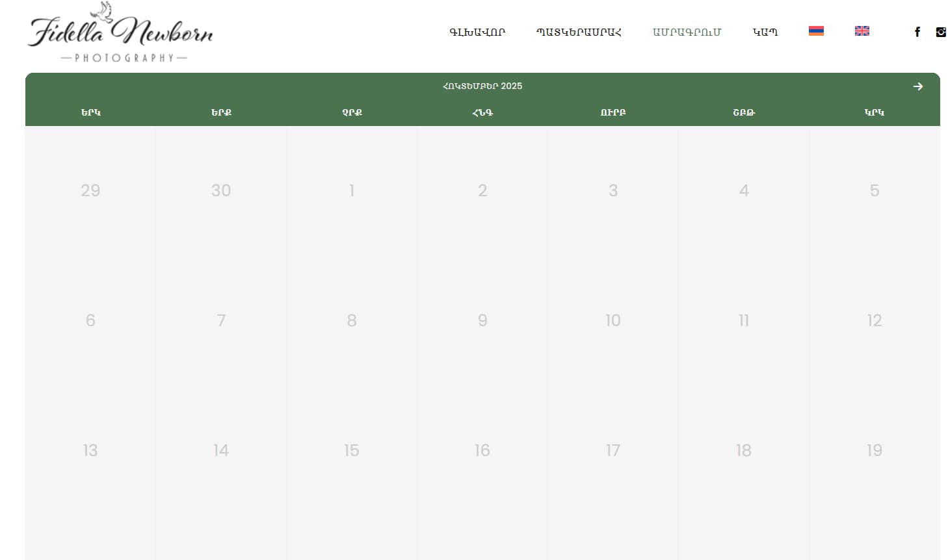Pick calendar date 5

pyautogui.click(x=874, y=190)
